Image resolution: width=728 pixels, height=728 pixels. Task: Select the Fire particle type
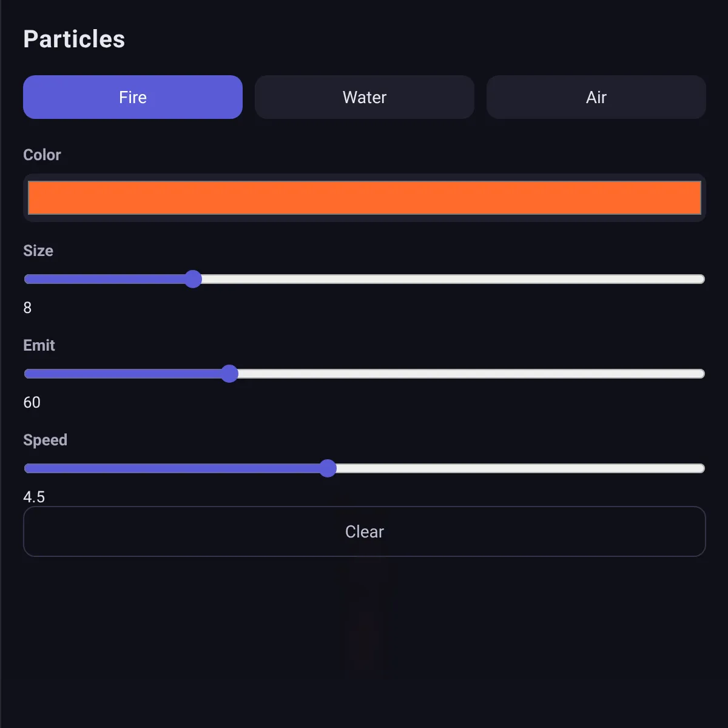coord(133,97)
